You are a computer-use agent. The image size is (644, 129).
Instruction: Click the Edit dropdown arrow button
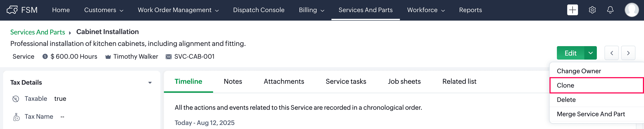click(x=590, y=53)
